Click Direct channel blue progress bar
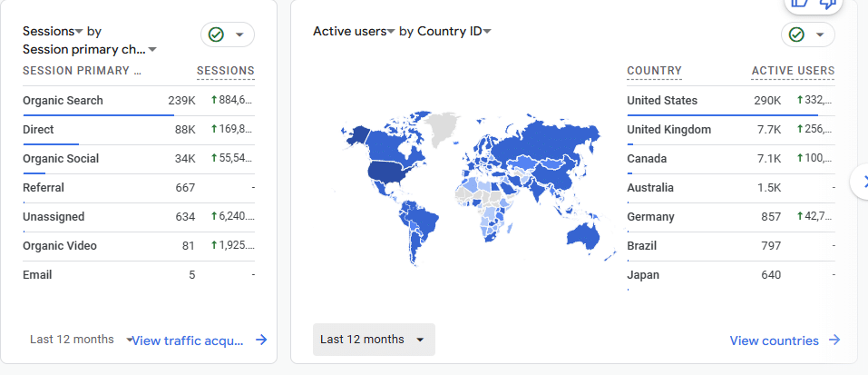This screenshot has height=375, width=868. (x=51, y=144)
